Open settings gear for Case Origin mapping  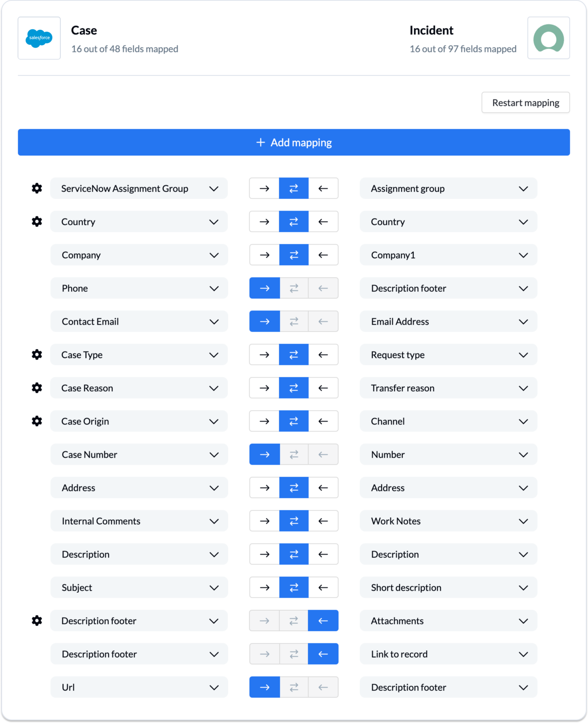[37, 421]
